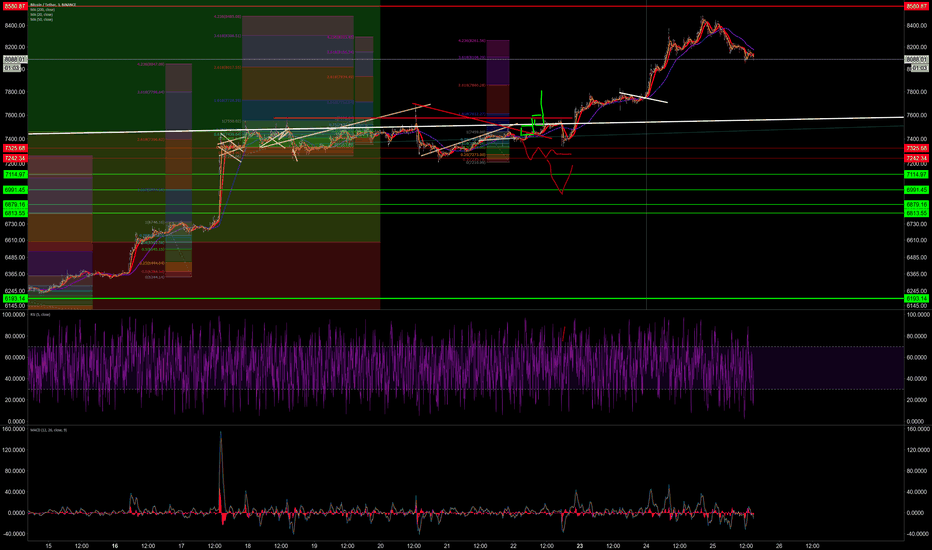Select the red 7325.68 price label on left axis
This screenshot has width=932, height=550.
15,148
